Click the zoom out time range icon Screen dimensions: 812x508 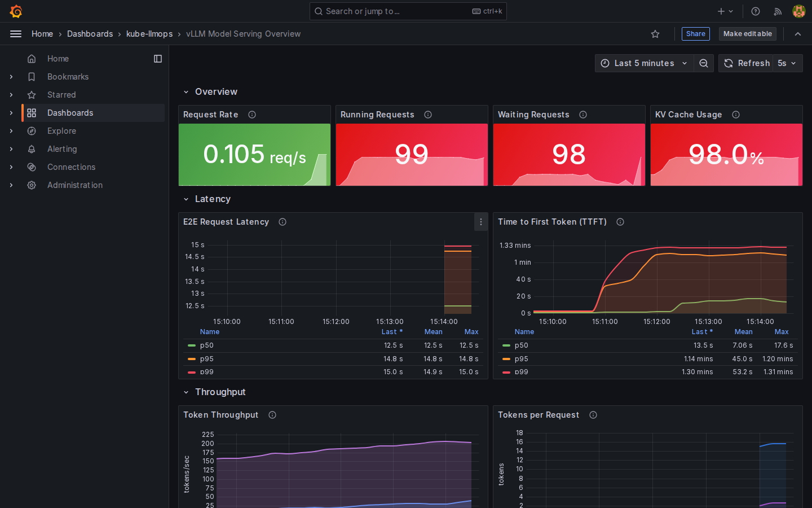point(704,63)
